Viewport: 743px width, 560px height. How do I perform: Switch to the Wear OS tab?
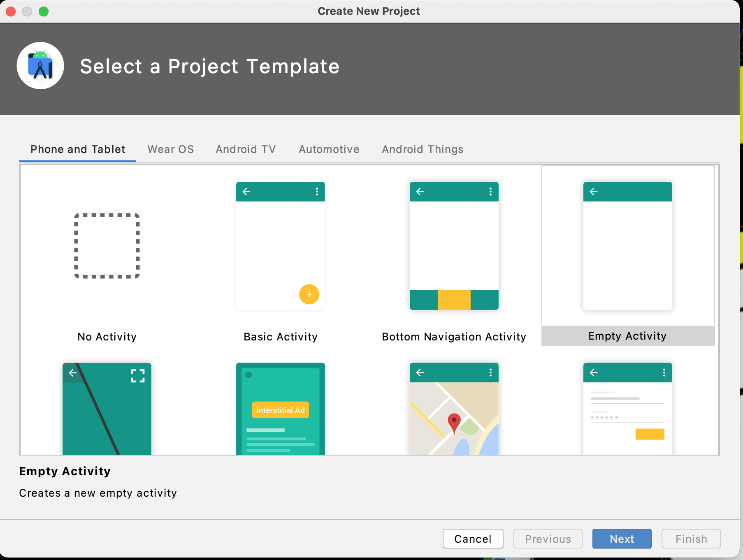(x=171, y=149)
